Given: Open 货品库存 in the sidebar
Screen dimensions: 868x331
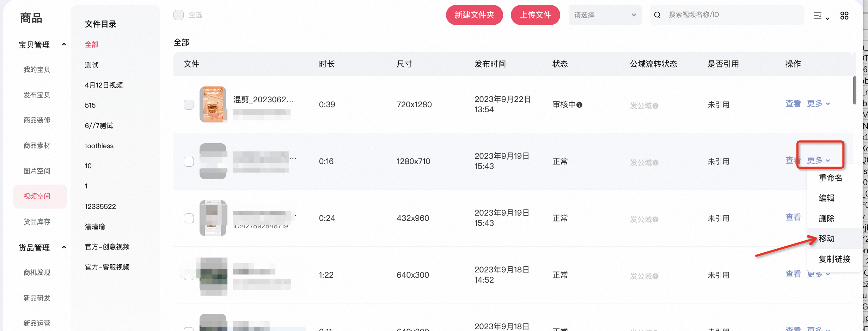Looking at the screenshot, I should [x=37, y=222].
